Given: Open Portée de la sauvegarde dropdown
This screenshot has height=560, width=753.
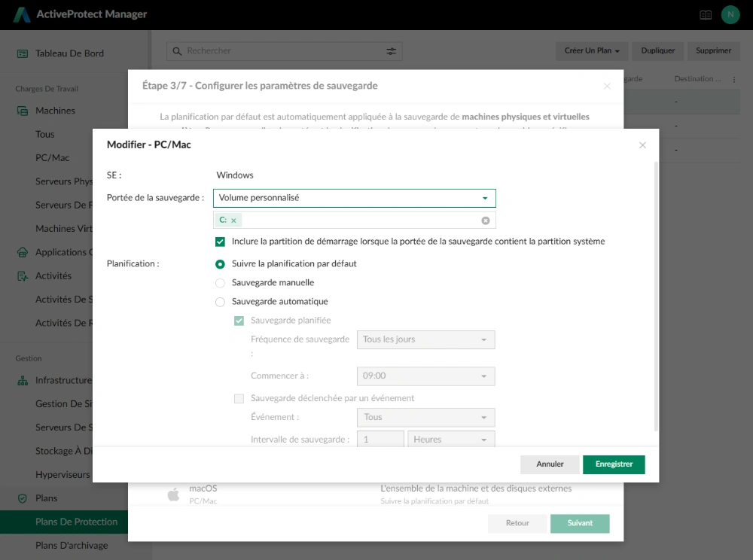Looking at the screenshot, I should click(355, 198).
